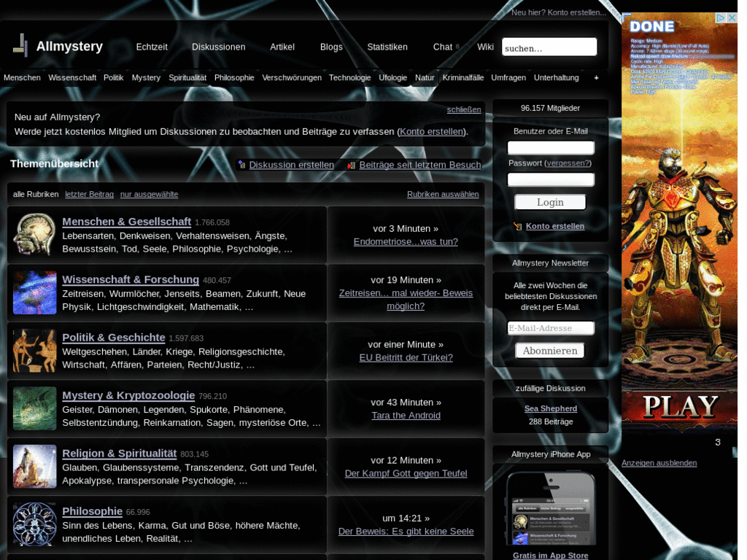Click the vergessen? password link
747x560 pixels.
coord(568,163)
